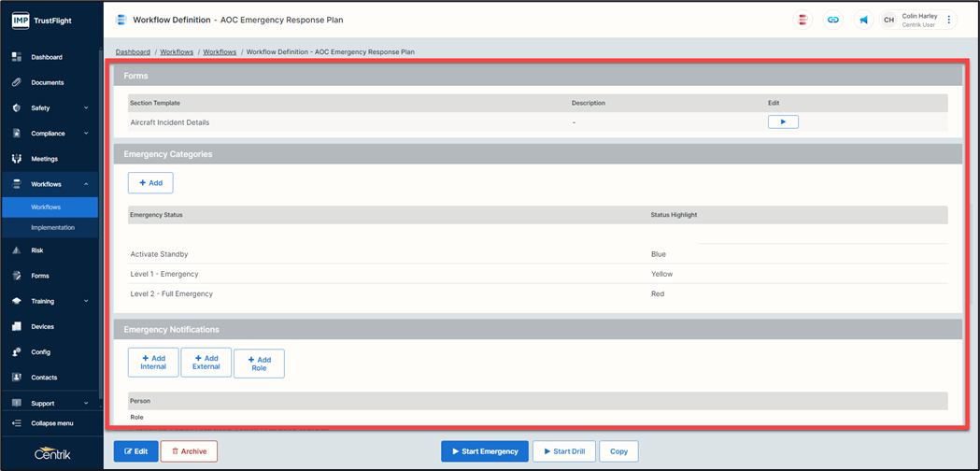Click the link chain icon in header

pos(833,20)
